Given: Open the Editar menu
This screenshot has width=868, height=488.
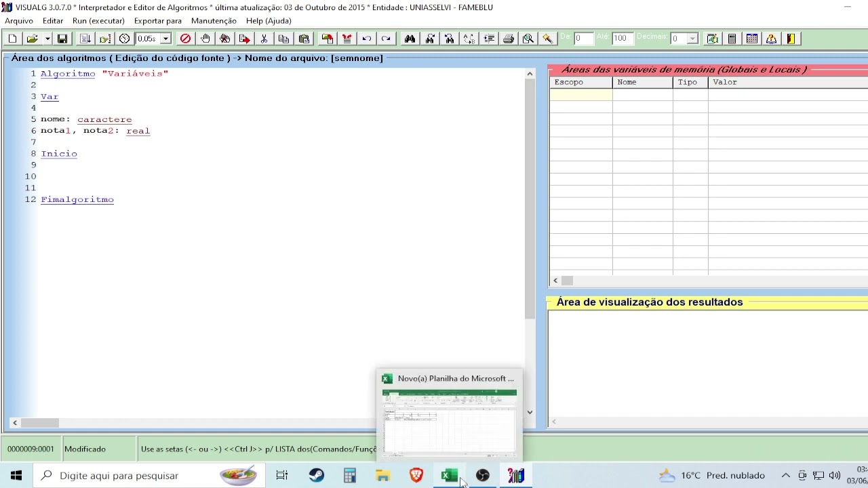Looking at the screenshot, I should [53, 21].
